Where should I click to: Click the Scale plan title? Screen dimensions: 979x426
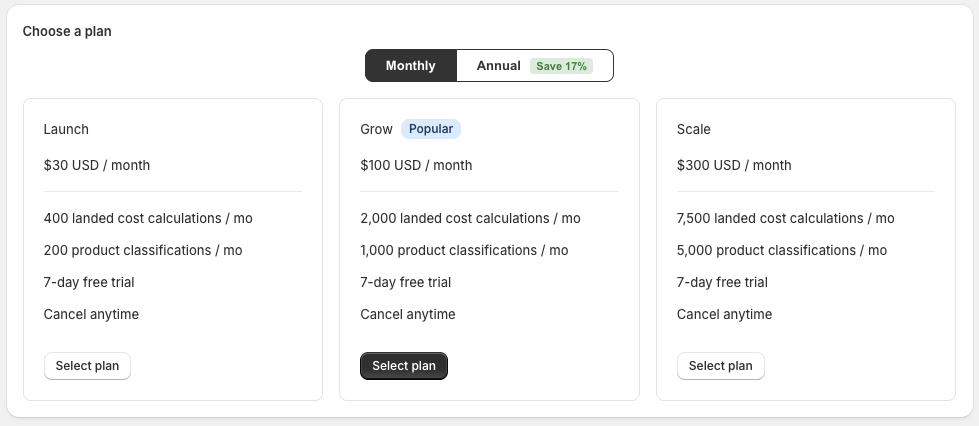pos(694,129)
